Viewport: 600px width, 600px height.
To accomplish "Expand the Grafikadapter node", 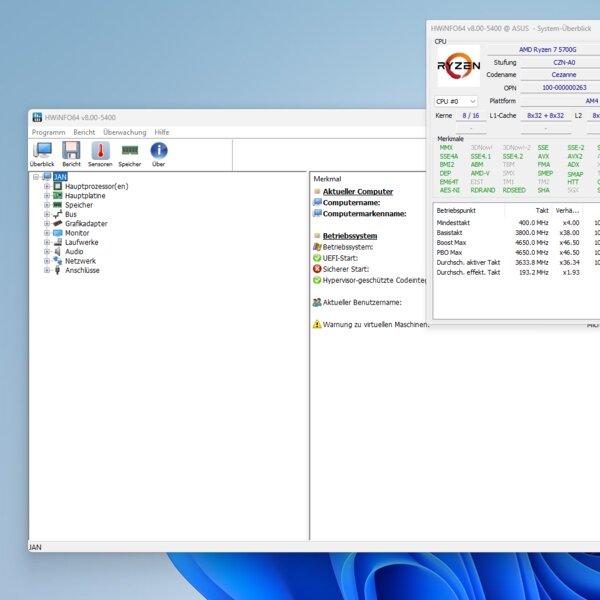I will (47, 223).
